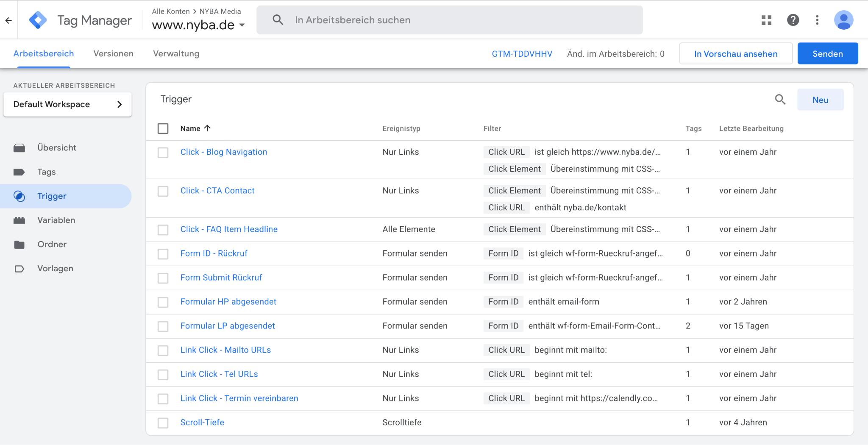The width and height of the screenshot is (868, 445).
Task: Click the Senden button
Action: pyautogui.click(x=827, y=54)
